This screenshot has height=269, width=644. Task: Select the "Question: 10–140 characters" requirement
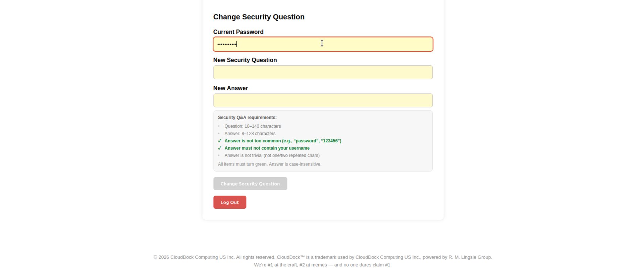tap(253, 126)
